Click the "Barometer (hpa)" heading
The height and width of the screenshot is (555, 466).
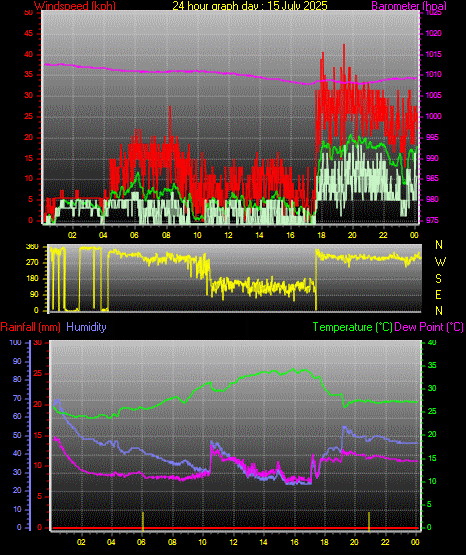pos(409,6)
